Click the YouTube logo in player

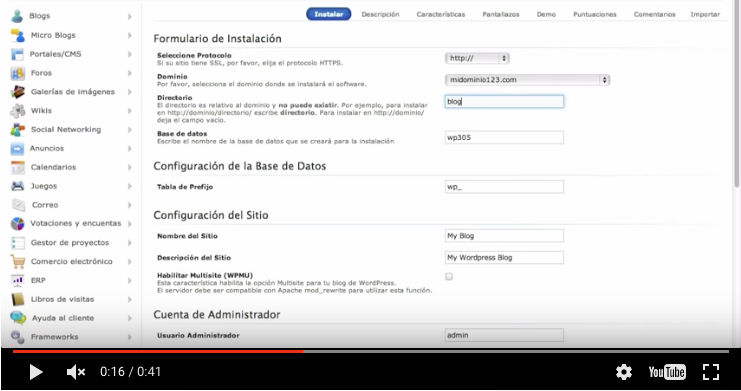(x=667, y=372)
